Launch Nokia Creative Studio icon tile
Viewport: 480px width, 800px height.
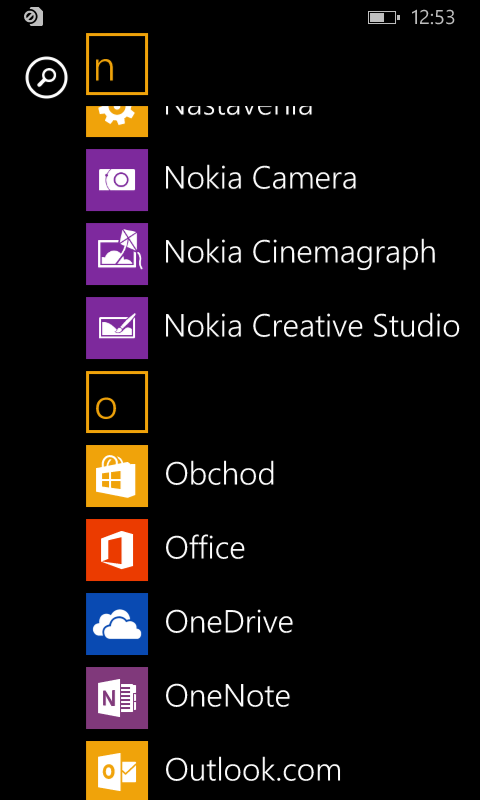point(117,328)
